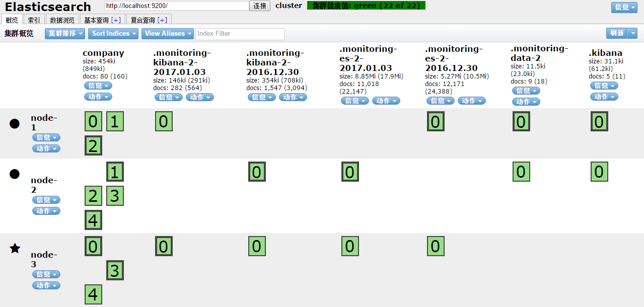Open the View Aliases dropdown
The image size is (644, 307).
click(x=168, y=33)
